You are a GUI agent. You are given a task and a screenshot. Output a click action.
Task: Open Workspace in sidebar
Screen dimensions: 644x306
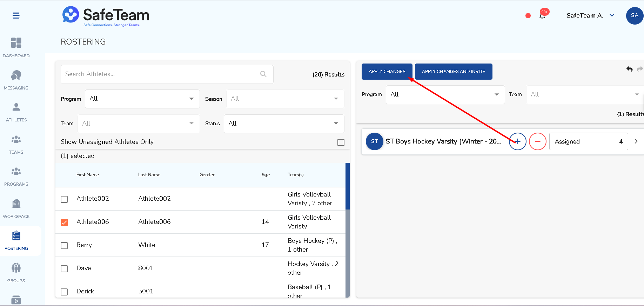[x=16, y=208]
